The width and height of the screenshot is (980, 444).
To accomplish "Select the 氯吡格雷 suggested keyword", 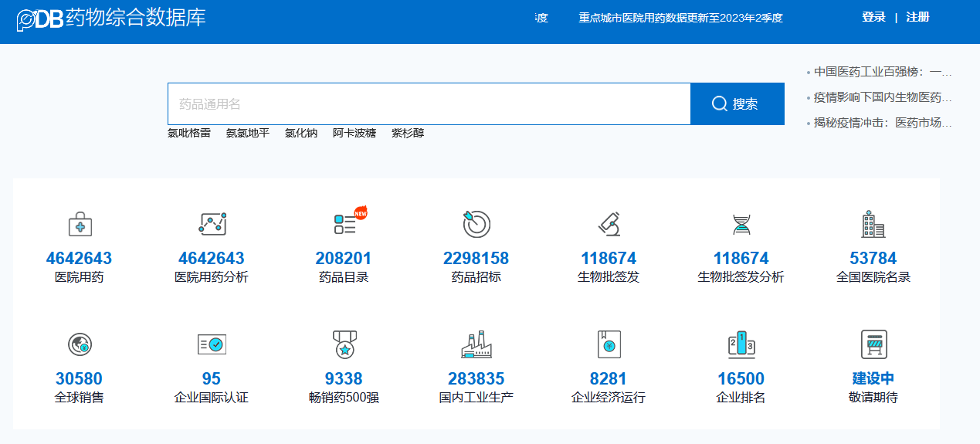I will tap(188, 133).
